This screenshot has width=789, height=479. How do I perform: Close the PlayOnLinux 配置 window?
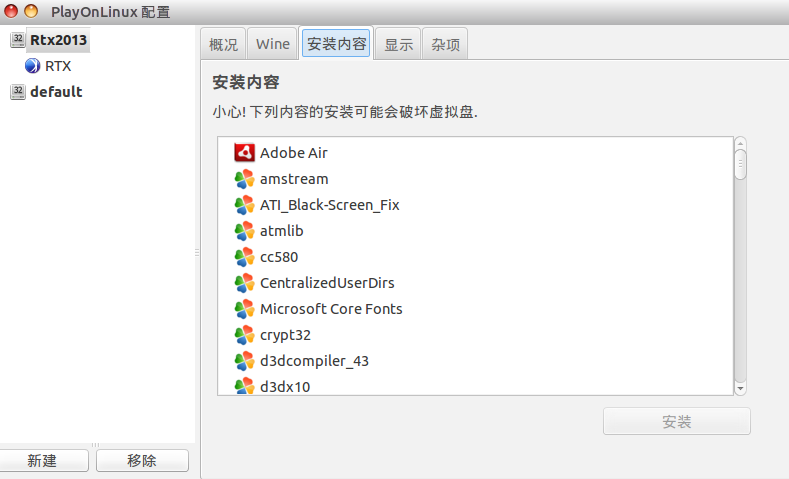[x=11, y=11]
